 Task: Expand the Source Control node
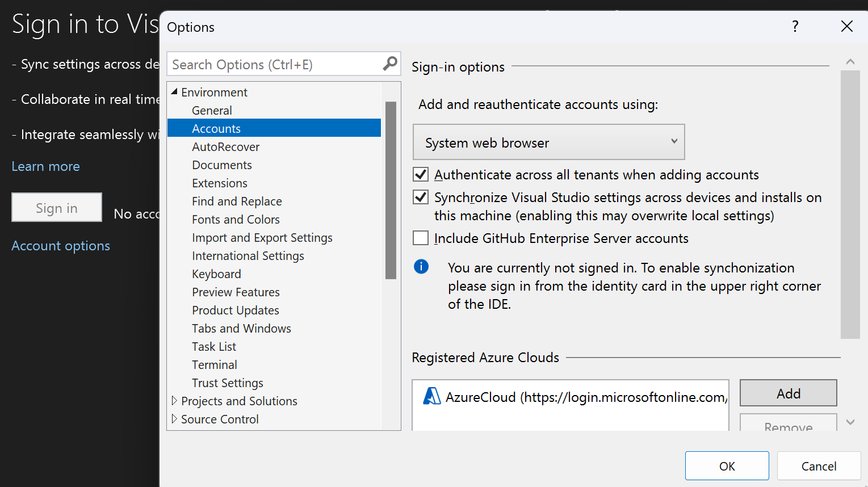pyautogui.click(x=174, y=419)
